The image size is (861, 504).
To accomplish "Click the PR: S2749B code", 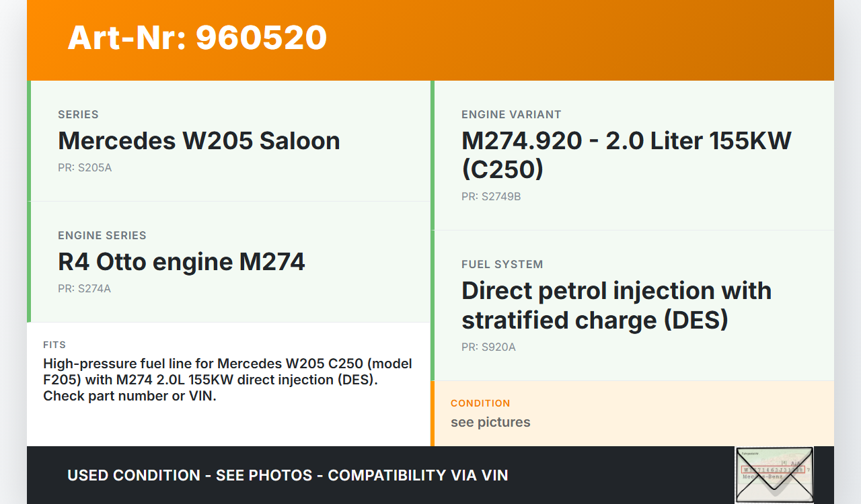I will coord(491,197).
